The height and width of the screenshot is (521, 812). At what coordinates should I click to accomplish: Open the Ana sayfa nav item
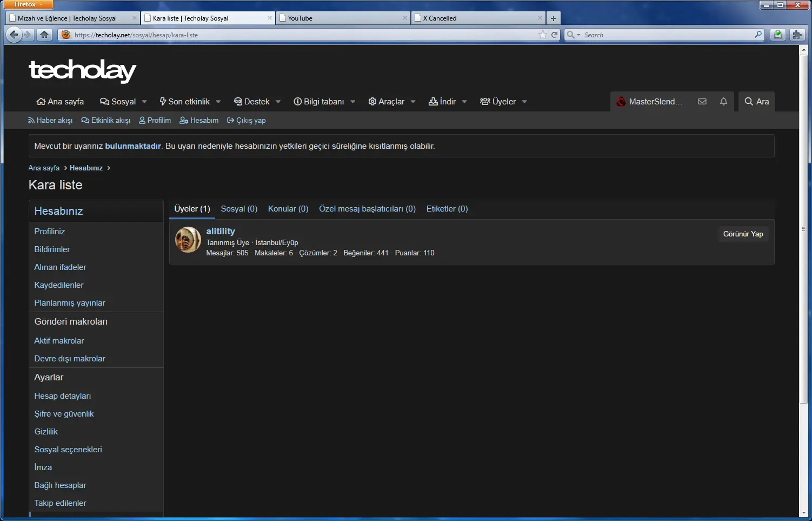click(60, 102)
